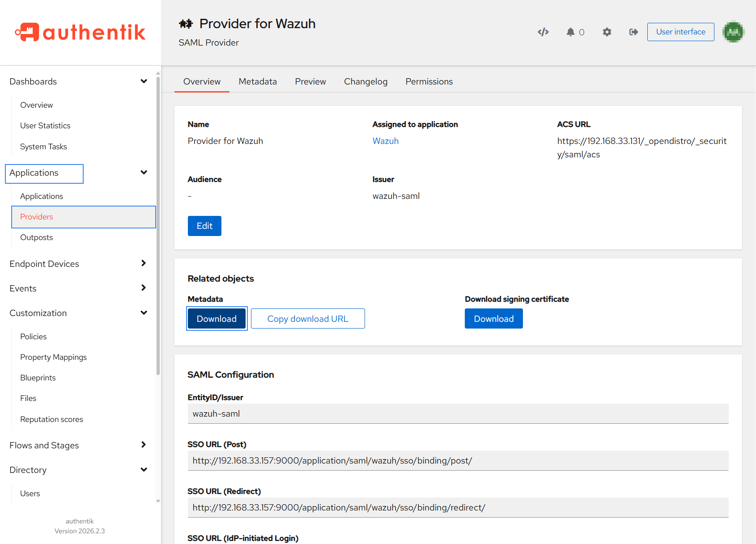Switch to the Metadata tab

point(258,81)
